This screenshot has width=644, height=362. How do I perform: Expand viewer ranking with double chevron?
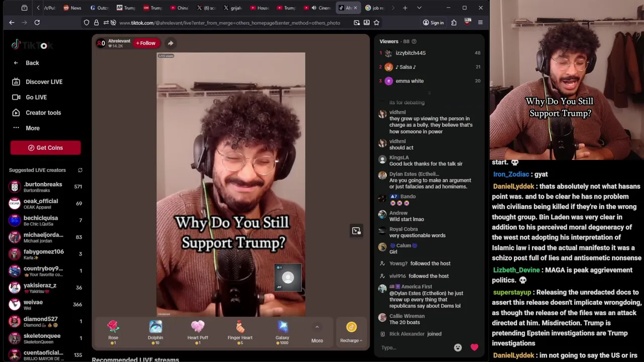tap(429, 93)
